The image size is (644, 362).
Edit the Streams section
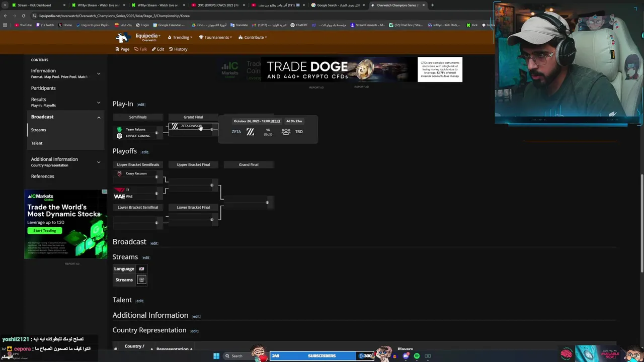point(146,257)
